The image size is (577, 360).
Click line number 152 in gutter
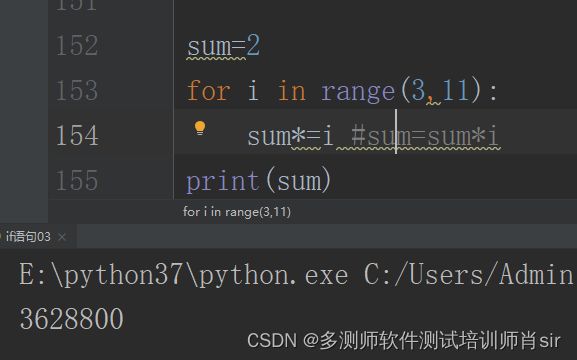77,46
